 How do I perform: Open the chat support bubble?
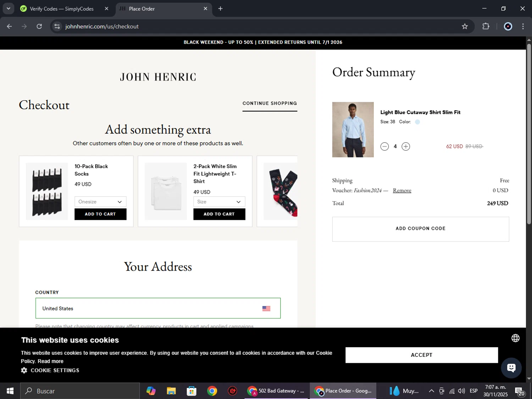511,368
